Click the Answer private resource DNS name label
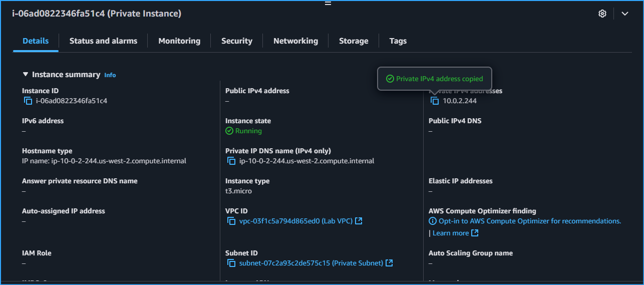This screenshot has width=644, height=285. (x=80, y=181)
